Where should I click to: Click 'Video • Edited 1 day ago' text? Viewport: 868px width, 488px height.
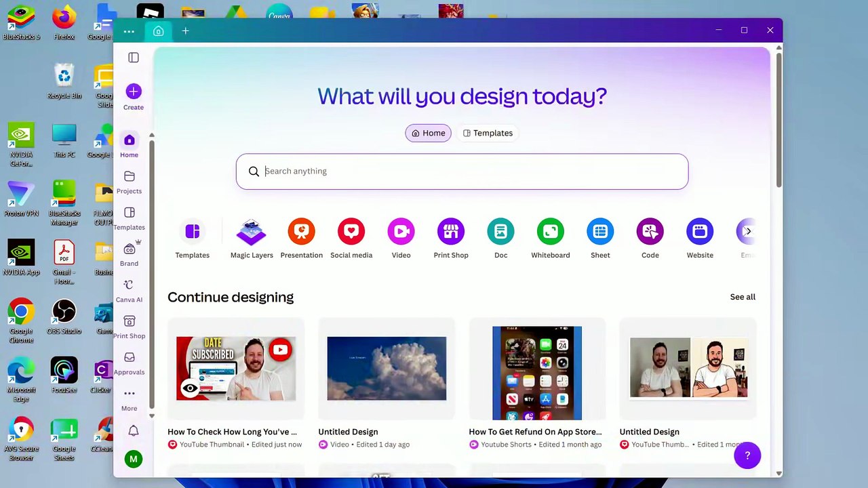tap(370, 445)
